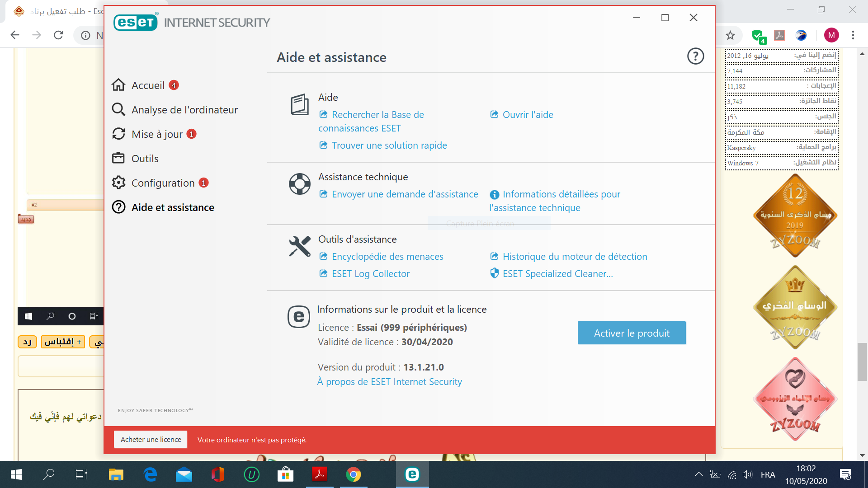Click the ESET 'e' product info icon

coord(299,317)
